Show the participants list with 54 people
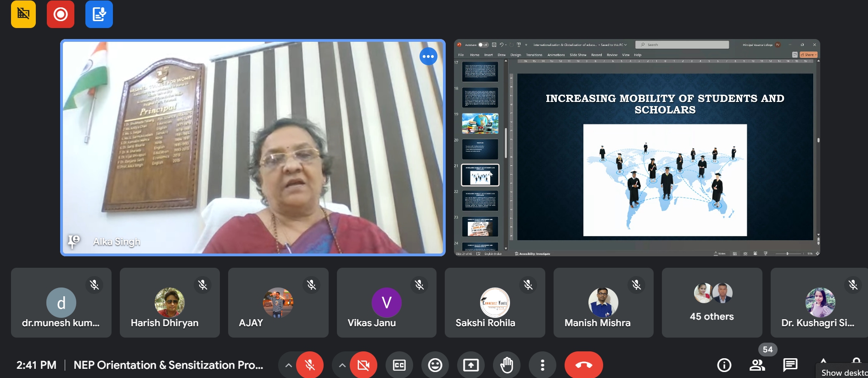 [x=757, y=365]
